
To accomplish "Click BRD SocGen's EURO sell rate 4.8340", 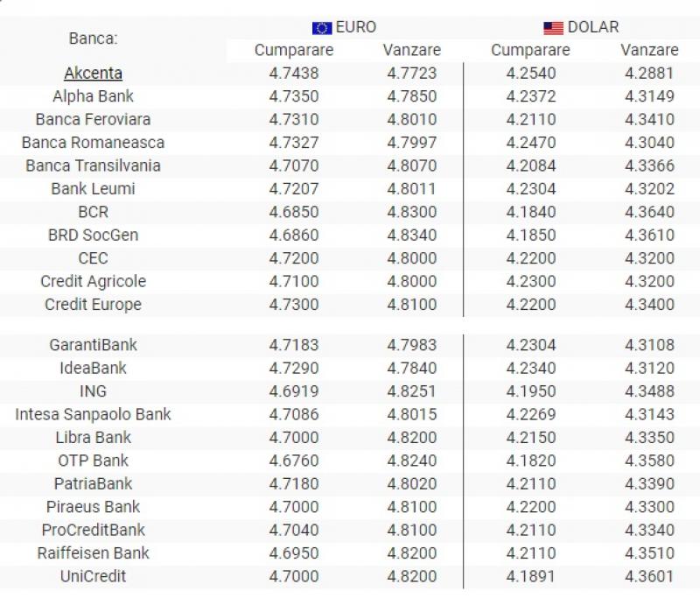I will pyautogui.click(x=412, y=235).
